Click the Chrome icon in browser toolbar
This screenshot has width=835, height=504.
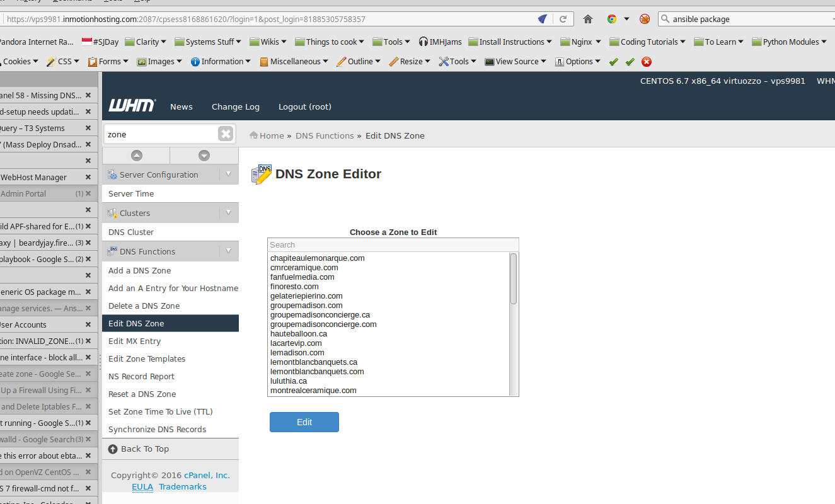(611, 19)
